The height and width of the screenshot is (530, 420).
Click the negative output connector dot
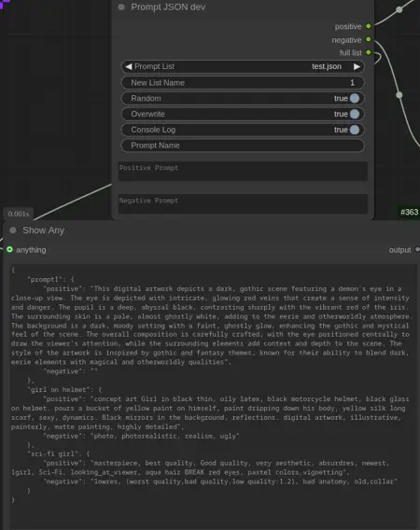[369, 39]
